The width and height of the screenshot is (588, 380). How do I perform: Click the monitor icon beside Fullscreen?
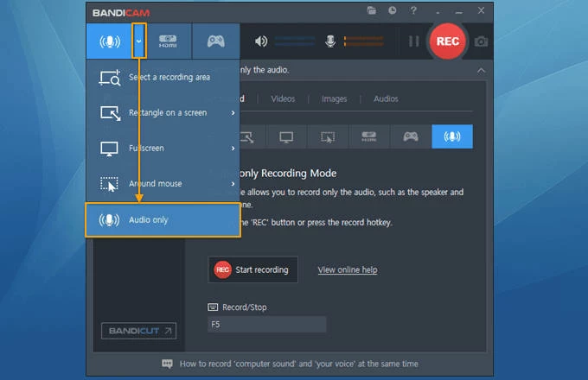coord(109,149)
